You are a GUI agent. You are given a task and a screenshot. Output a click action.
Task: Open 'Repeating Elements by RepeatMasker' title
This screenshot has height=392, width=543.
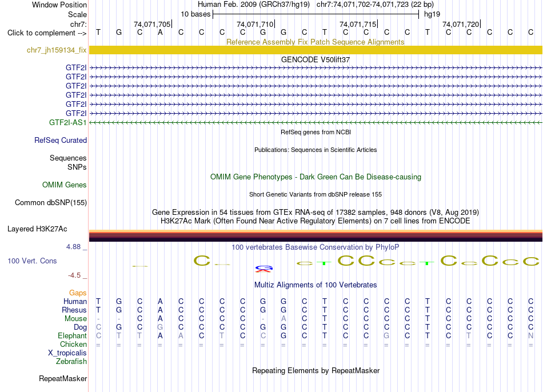316,370
